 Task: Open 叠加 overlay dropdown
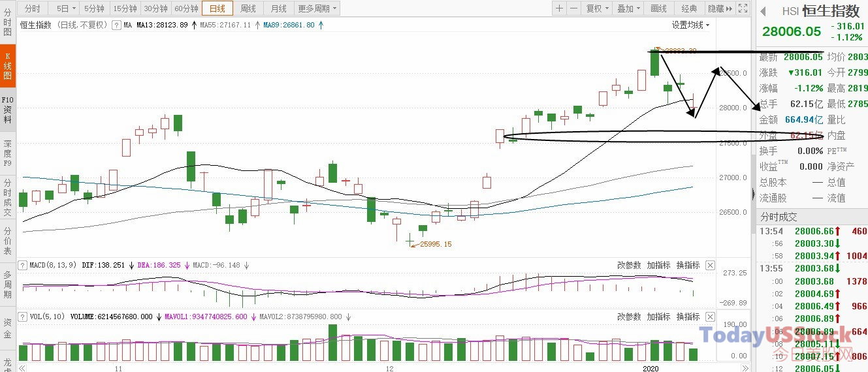628,8
